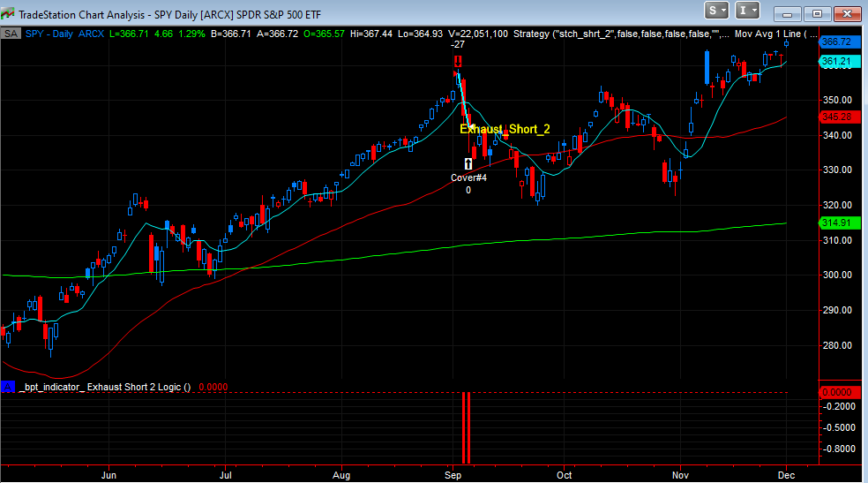
Task: Click the -0.5000 indicator axis label
Action: pos(839,427)
